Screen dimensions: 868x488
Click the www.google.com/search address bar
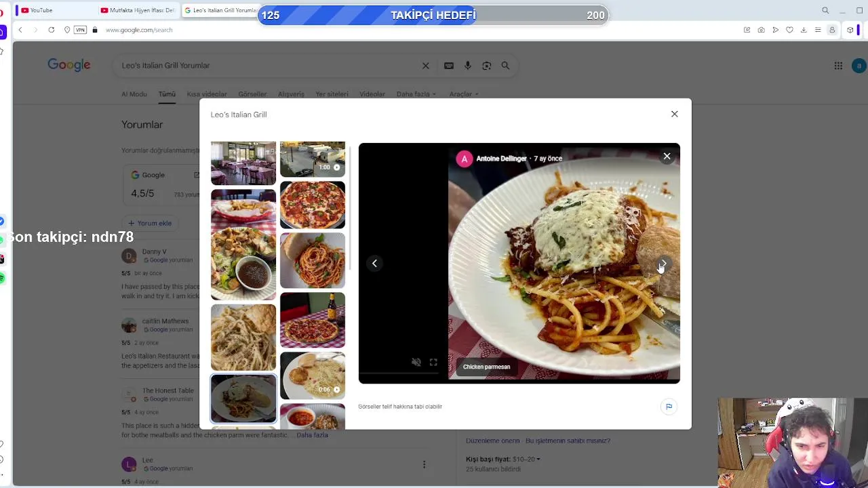[139, 30]
